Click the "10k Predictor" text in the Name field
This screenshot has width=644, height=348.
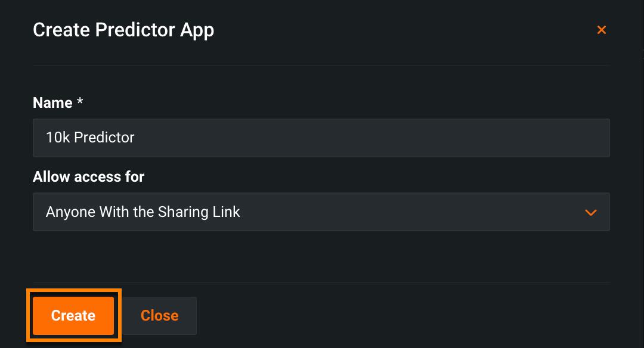tap(90, 138)
